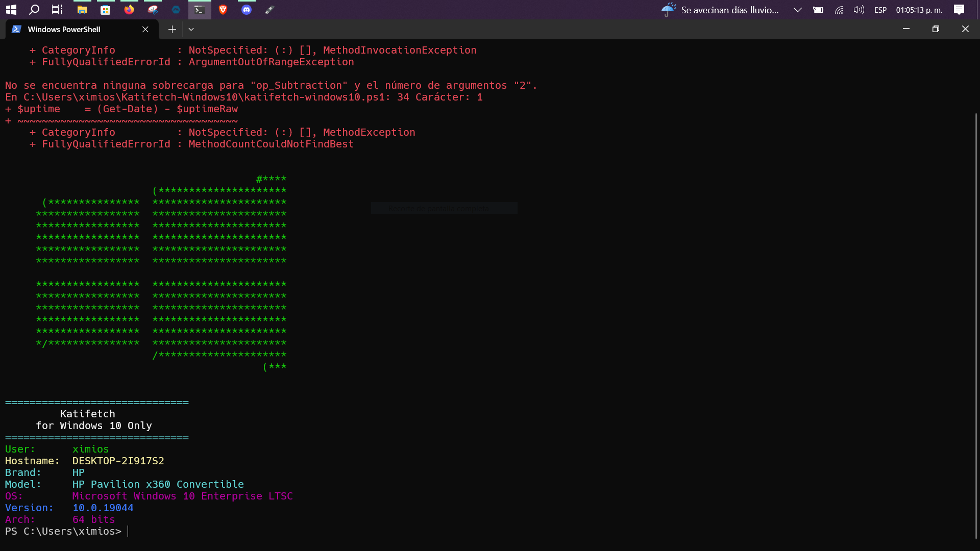
Task: Open Microsoft Store taskbar icon
Action: coord(106,10)
